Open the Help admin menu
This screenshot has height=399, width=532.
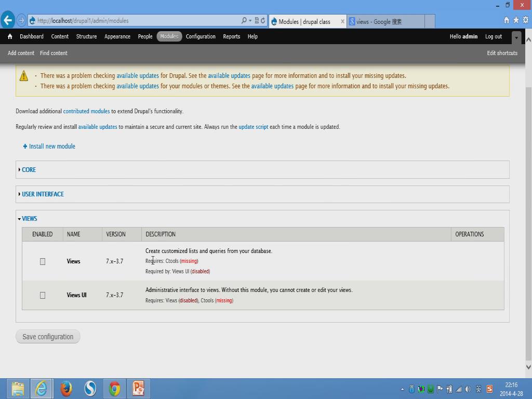pos(252,36)
